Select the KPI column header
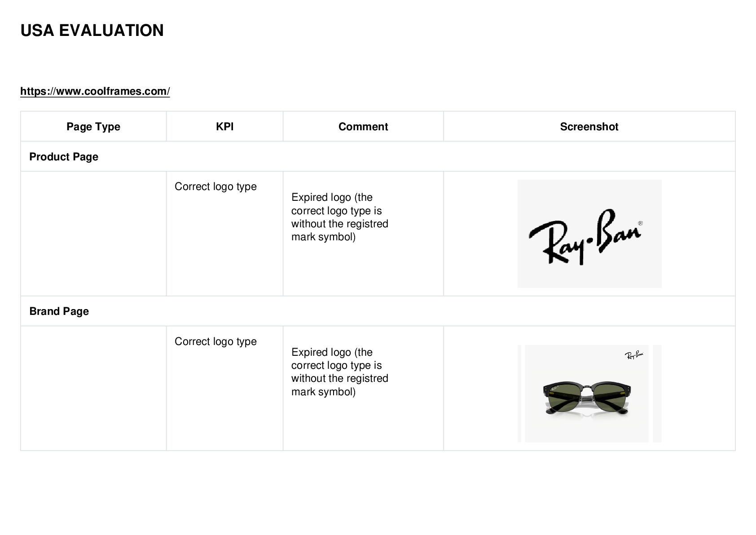 pos(224,127)
